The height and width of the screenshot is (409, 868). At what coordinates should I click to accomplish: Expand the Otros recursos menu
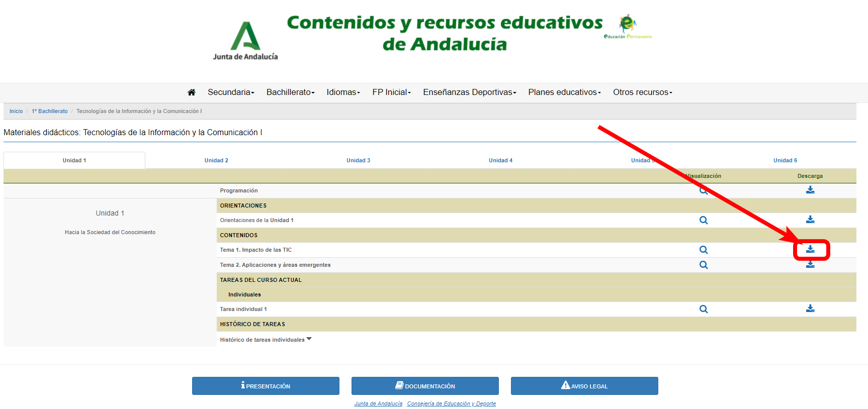[643, 92]
